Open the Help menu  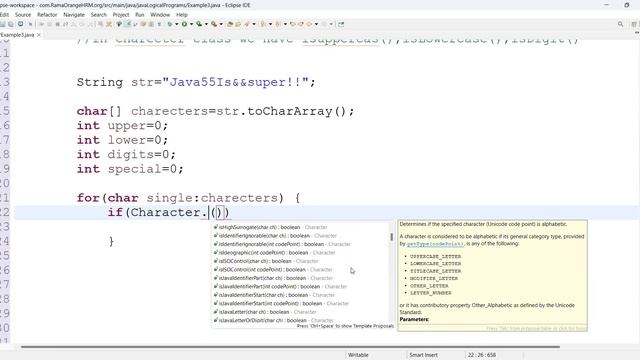[182, 15]
